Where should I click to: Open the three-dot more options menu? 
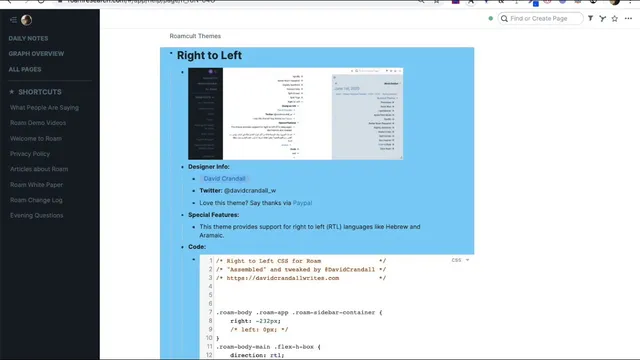click(628, 18)
